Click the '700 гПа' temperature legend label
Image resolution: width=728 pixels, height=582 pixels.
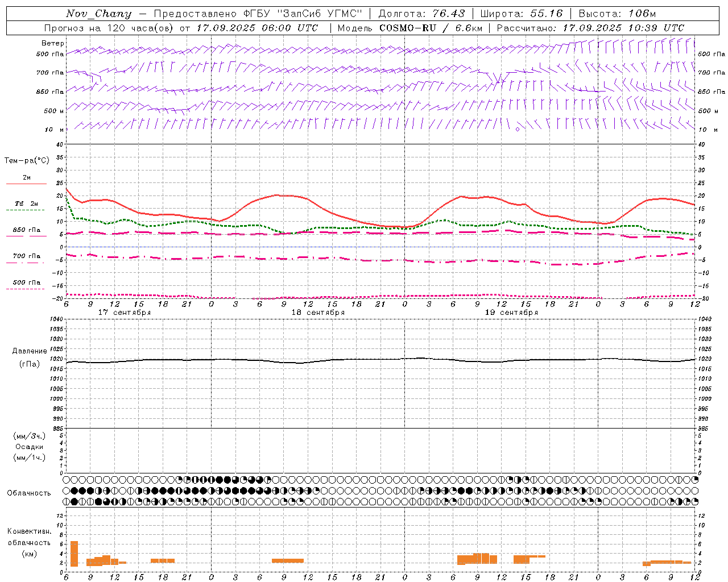point(27,256)
